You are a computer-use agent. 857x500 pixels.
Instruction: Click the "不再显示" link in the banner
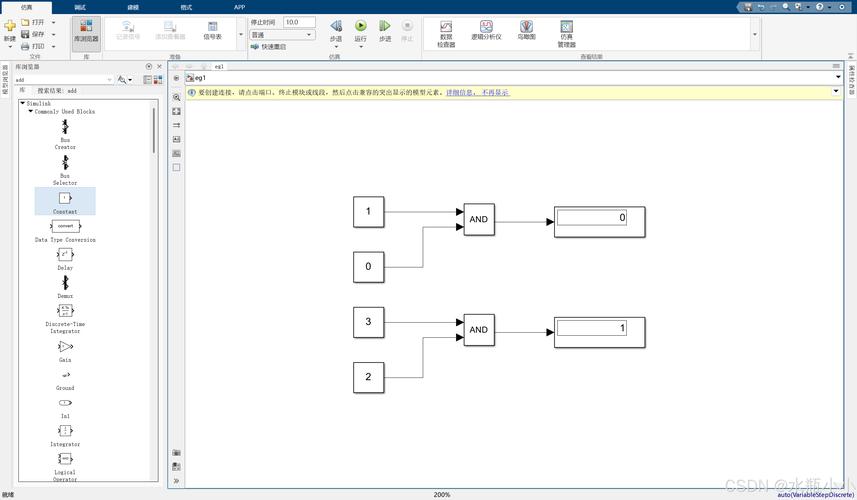coord(496,92)
